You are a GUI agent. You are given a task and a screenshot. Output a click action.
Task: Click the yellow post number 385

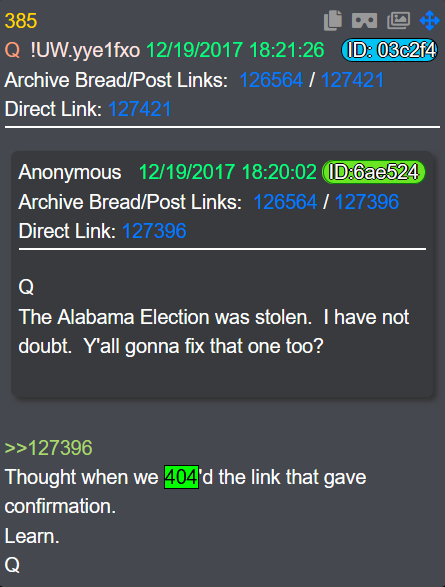click(21, 21)
